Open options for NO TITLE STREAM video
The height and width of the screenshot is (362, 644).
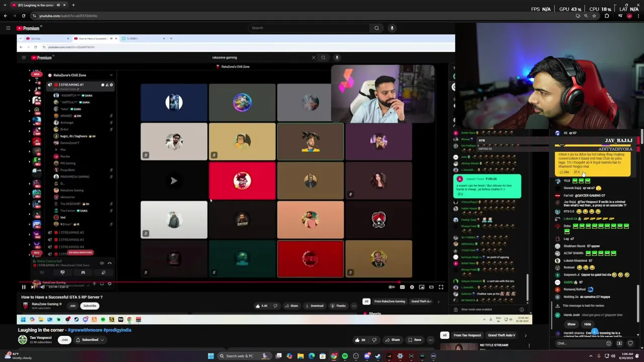(529, 345)
